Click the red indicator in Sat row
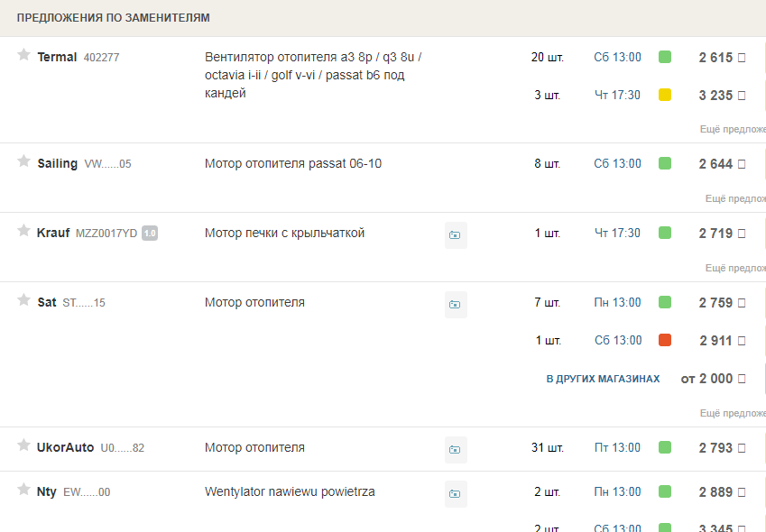Screen dimensions: 766x532 [665, 340]
